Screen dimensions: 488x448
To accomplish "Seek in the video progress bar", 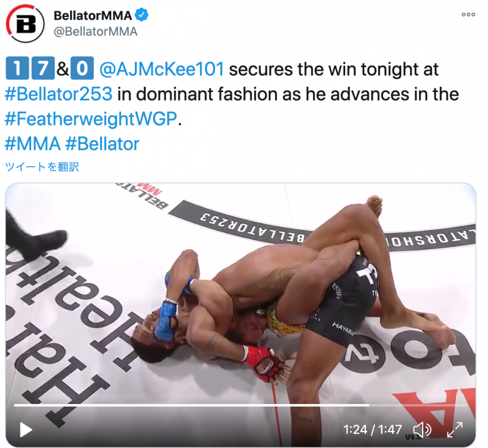I will (x=240, y=405).
